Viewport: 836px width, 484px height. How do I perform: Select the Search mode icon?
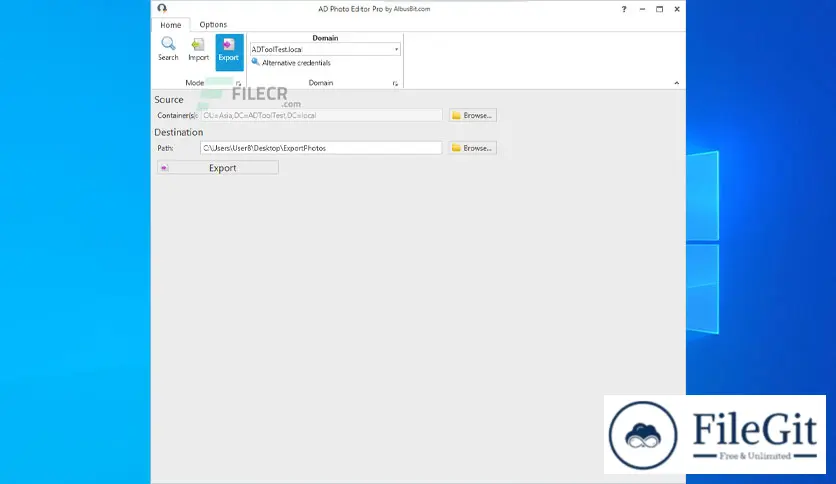click(x=168, y=50)
